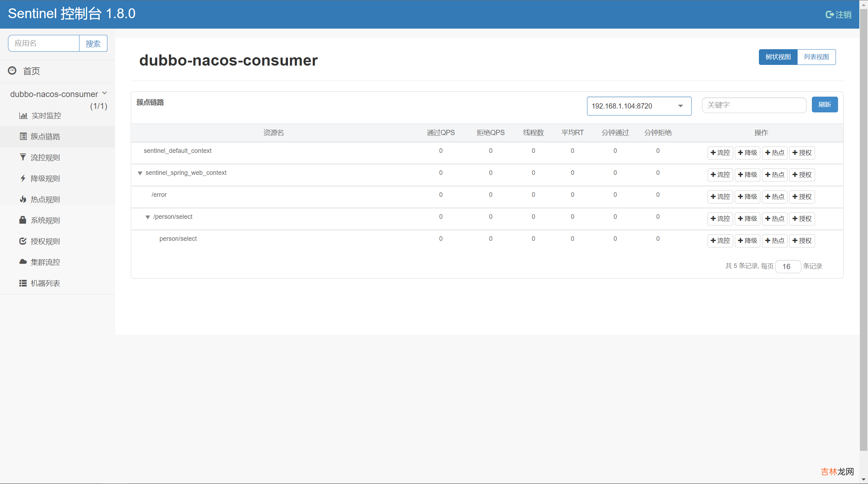Click the logout icon labeled 注销
Image resolution: width=868 pixels, height=484 pixels.
[x=829, y=15]
